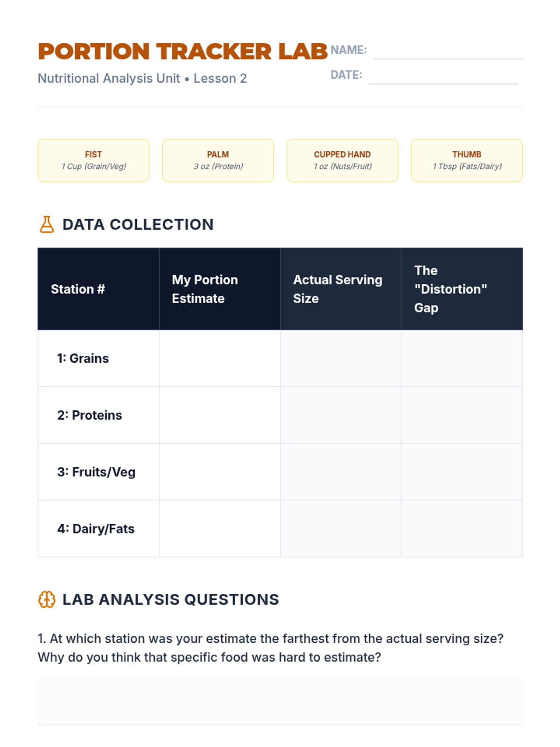Click the Date input line
The height and width of the screenshot is (747, 560).
(443, 77)
